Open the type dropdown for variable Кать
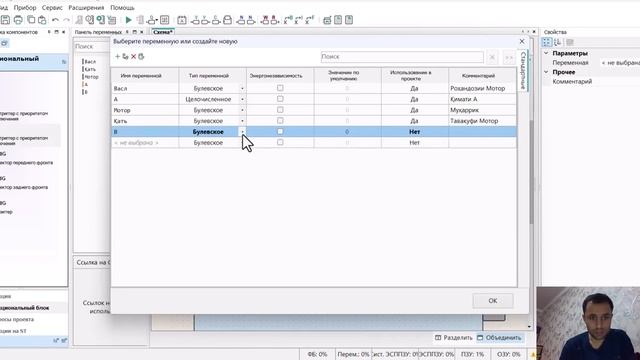This screenshot has width=640, height=360. click(242, 121)
